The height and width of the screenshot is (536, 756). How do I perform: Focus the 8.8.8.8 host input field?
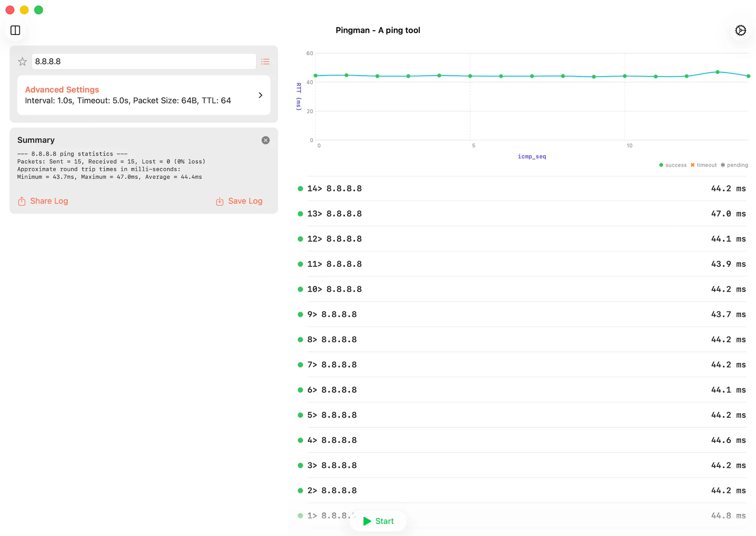pos(144,62)
